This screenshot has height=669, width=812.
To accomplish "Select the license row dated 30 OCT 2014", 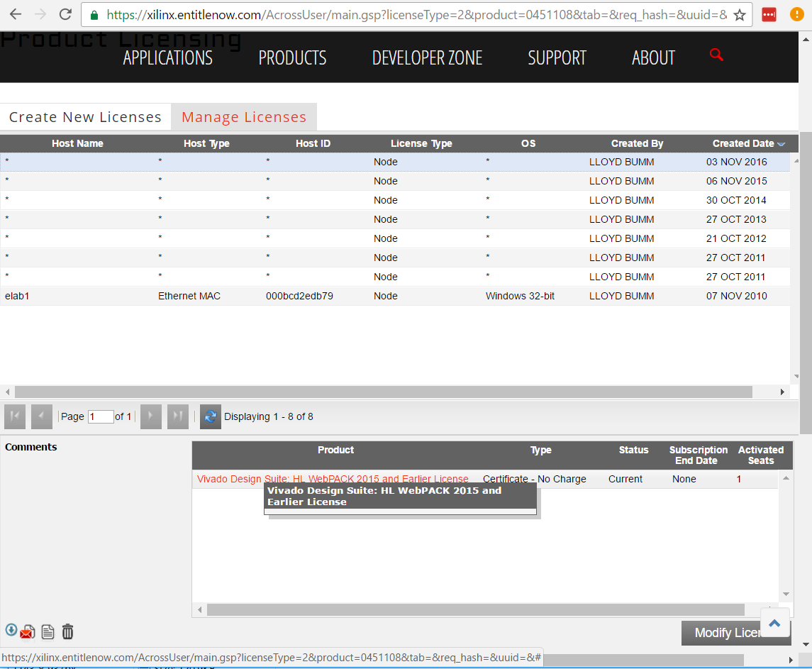I will [x=395, y=200].
